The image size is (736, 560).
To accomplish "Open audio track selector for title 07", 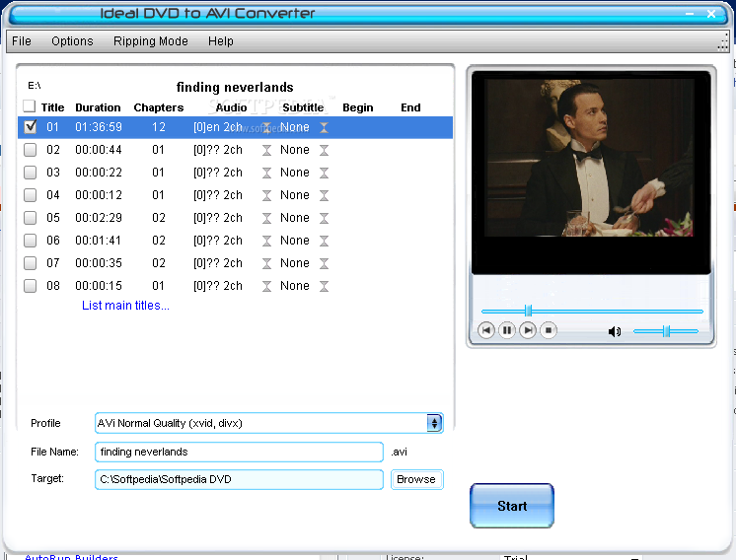I will (266, 263).
